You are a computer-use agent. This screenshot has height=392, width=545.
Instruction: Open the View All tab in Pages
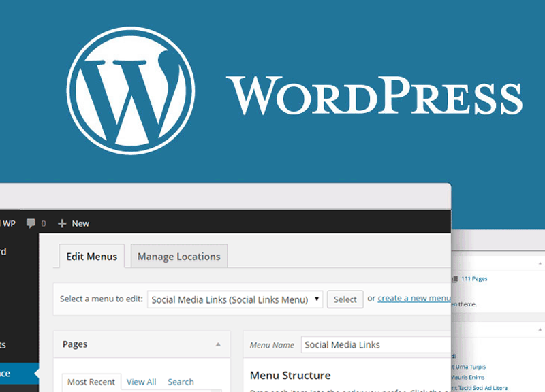point(141,382)
